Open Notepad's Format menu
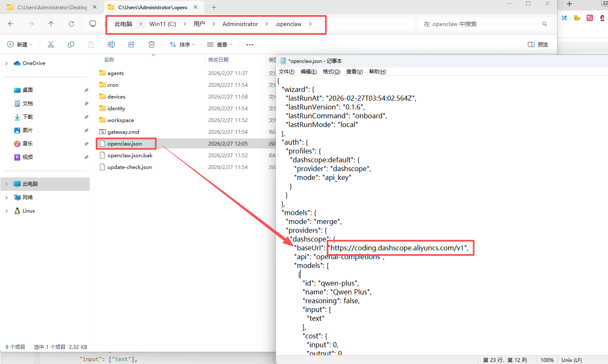Viewport: 608px width, 364px height. [x=331, y=72]
